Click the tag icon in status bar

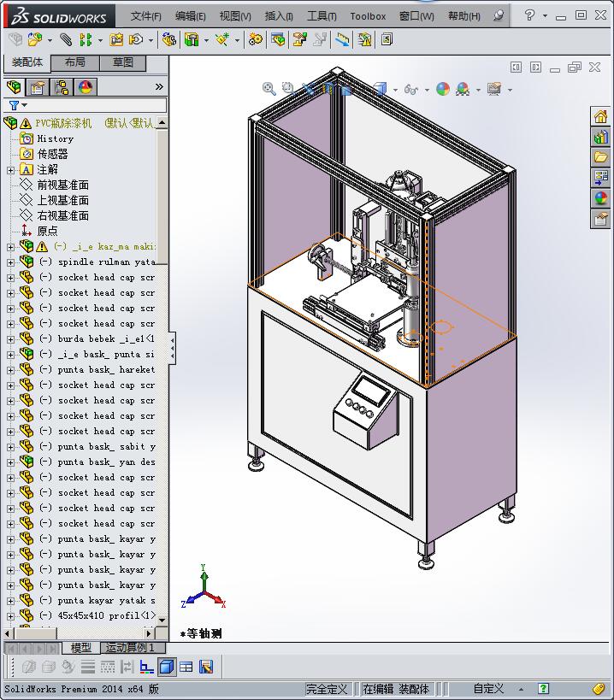(x=599, y=689)
